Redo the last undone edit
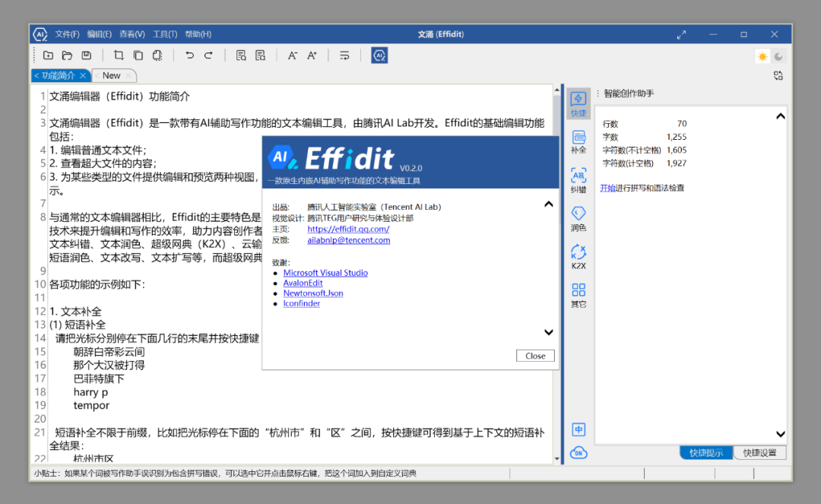Image resolution: width=821 pixels, height=504 pixels. [x=208, y=55]
